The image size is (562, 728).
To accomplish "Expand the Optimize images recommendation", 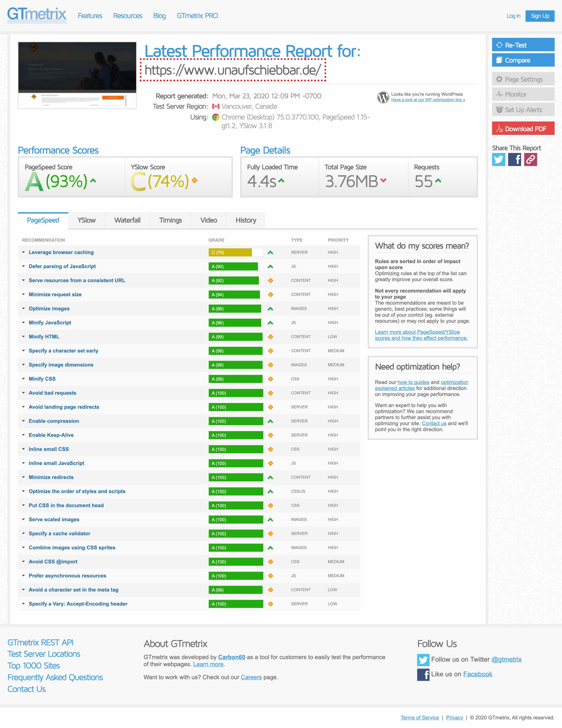I will click(49, 309).
